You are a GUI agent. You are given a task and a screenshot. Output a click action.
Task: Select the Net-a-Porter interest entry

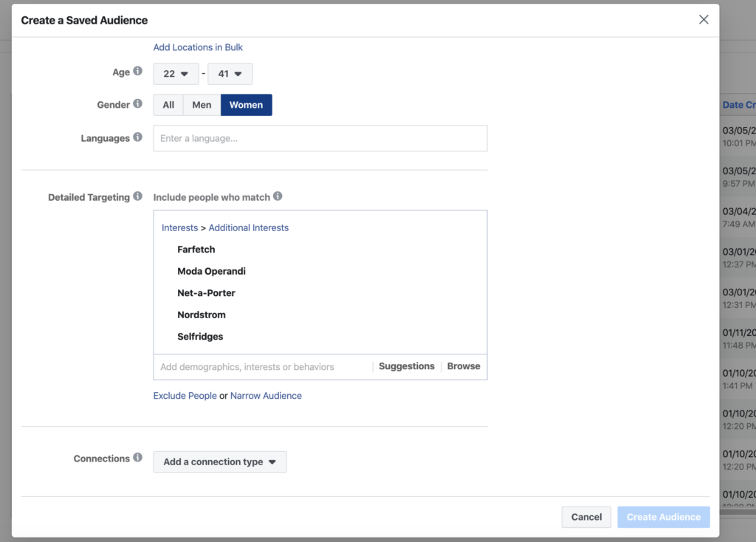207,293
